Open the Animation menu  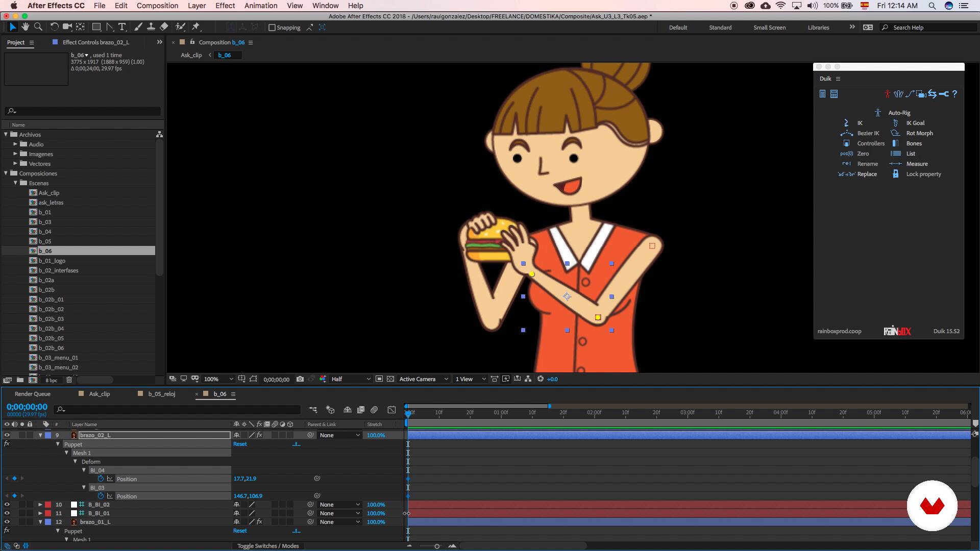[x=261, y=6]
